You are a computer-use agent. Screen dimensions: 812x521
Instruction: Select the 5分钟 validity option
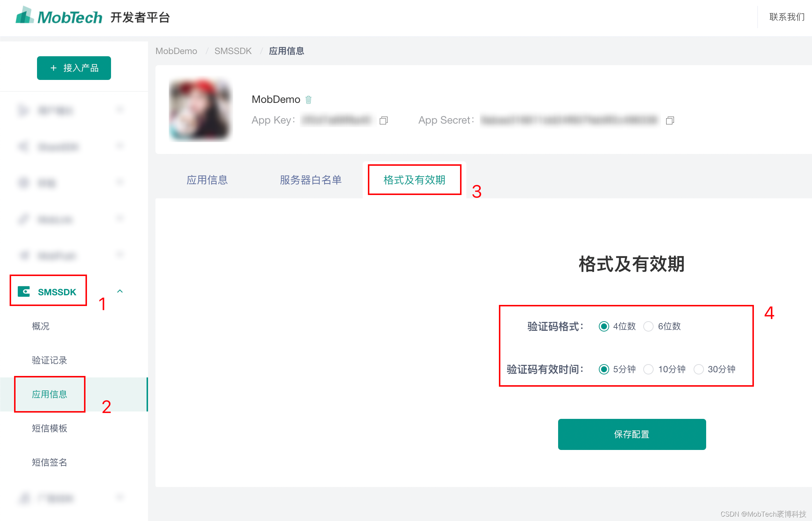click(604, 369)
